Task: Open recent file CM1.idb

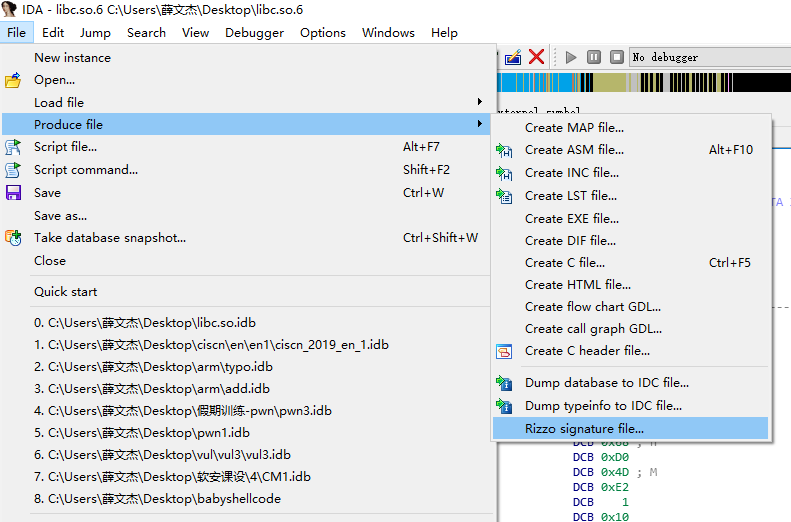Action: tap(246, 477)
